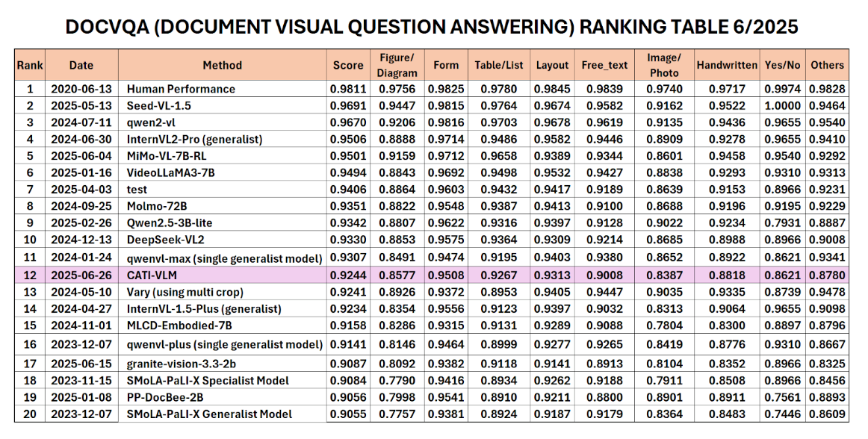Screen dimensions: 868x439
Task: Select the Date column header
Action: pos(81,65)
